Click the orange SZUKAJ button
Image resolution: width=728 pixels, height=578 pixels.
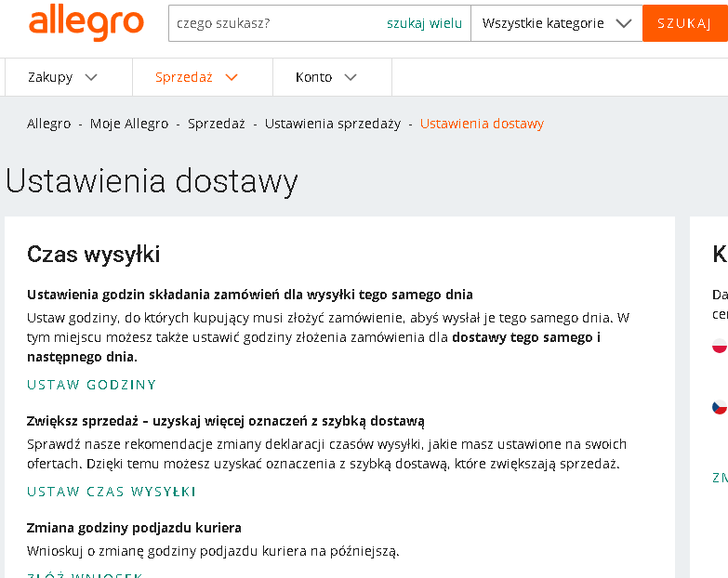(685, 23)
